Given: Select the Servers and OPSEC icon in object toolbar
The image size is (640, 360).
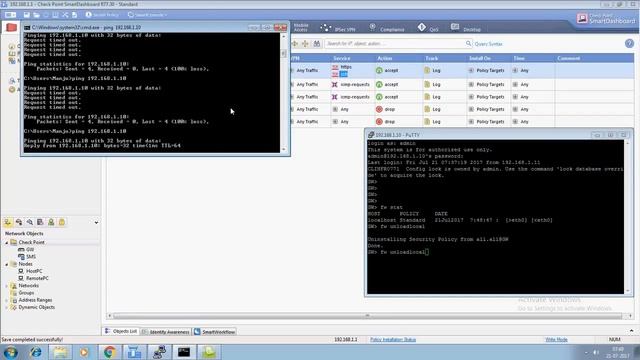Looking at the screenshot, I should 40,222.
